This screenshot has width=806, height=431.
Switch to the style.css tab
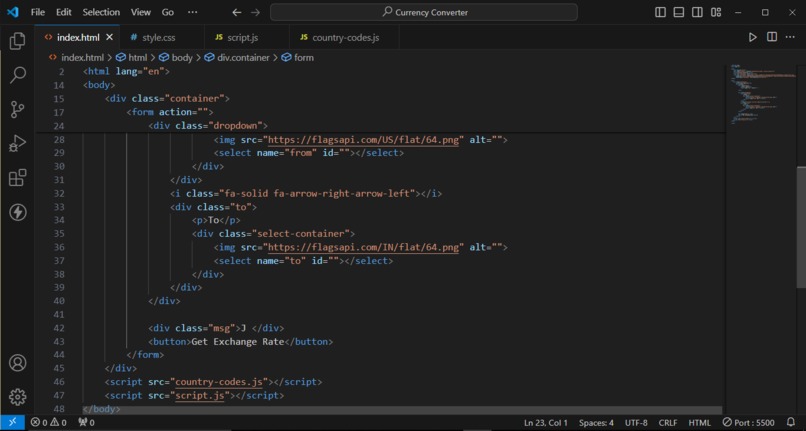(x=159, y=38)
